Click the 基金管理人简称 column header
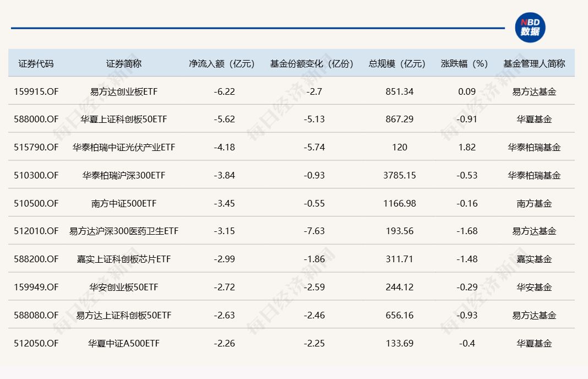588x379 pixels. coord(534,63)
